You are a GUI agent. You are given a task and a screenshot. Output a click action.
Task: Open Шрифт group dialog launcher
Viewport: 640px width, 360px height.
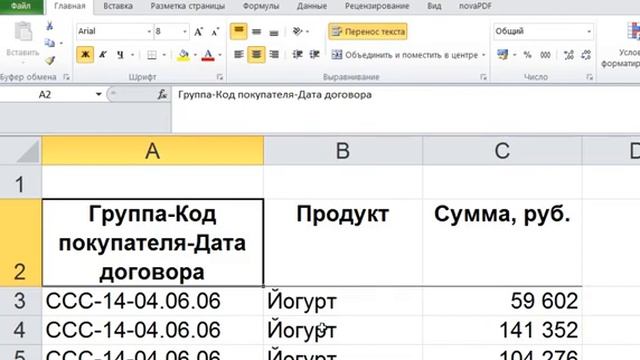coord(220,77)
